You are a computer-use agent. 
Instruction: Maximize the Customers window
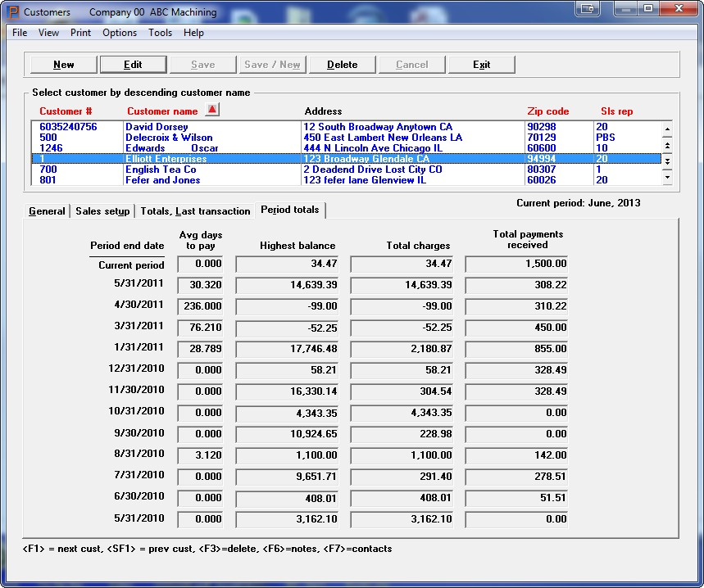click(x=647, y=10)
